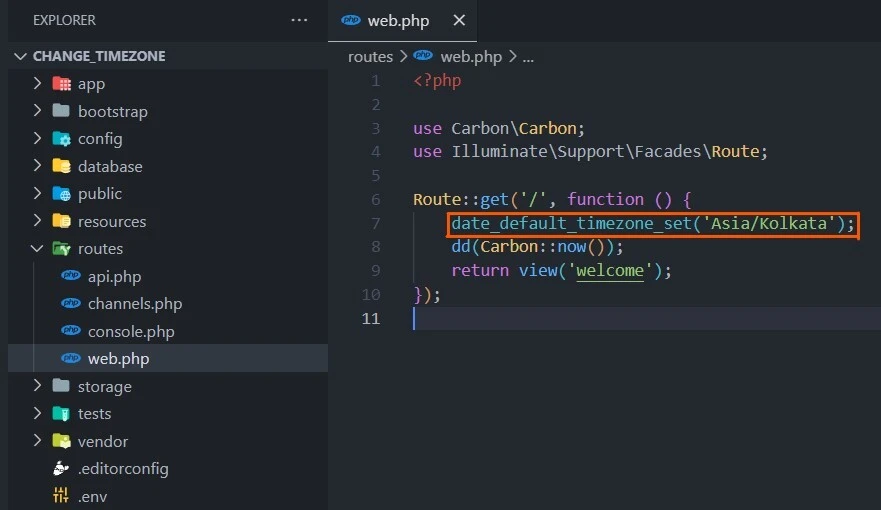
Task: Click the storage folder icon
Action: [61, 386]
